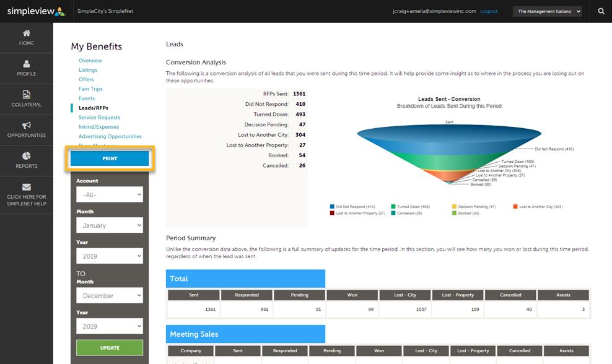612x364 pixels.
Task: Open Service Requests menu item
Action: click(x=99, y=118)
